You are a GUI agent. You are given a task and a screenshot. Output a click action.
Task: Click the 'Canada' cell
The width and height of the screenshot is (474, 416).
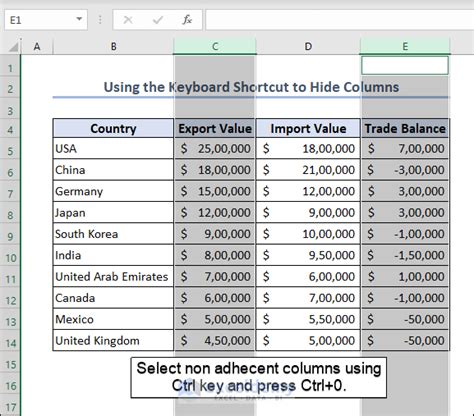point(113,298)
